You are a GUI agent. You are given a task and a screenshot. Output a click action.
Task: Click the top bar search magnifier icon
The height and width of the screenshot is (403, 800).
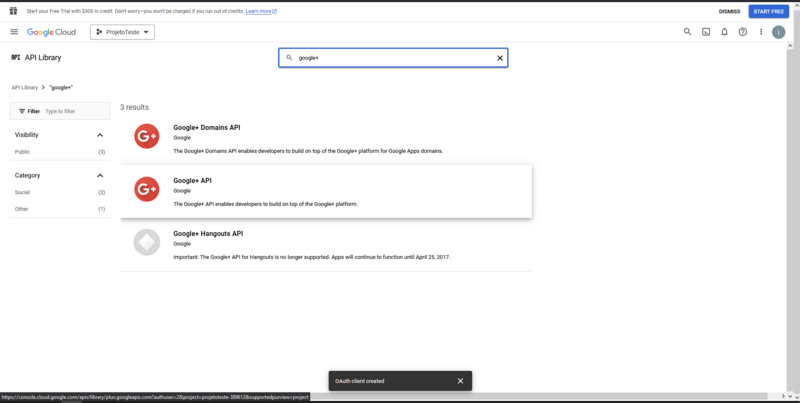point(687,32)
